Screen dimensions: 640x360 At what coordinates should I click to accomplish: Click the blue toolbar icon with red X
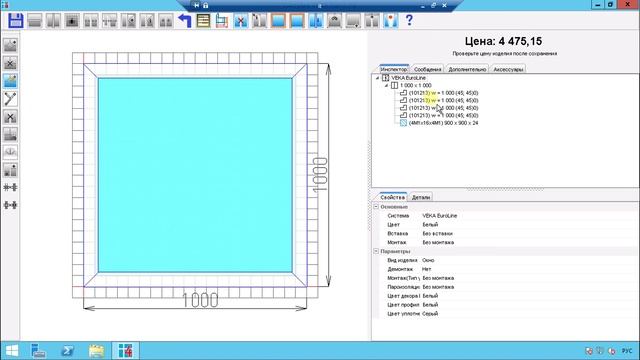(241, 20)
